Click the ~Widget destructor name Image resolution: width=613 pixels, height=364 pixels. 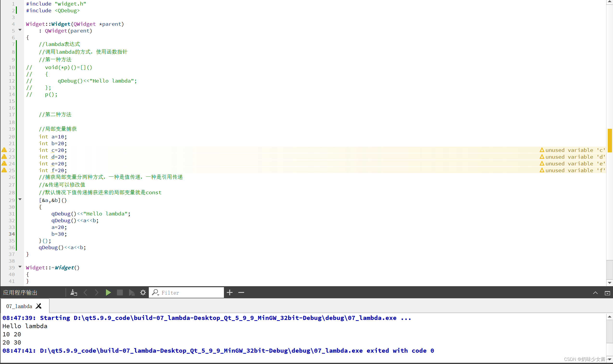pyautogui.click(x=64, y=268)
